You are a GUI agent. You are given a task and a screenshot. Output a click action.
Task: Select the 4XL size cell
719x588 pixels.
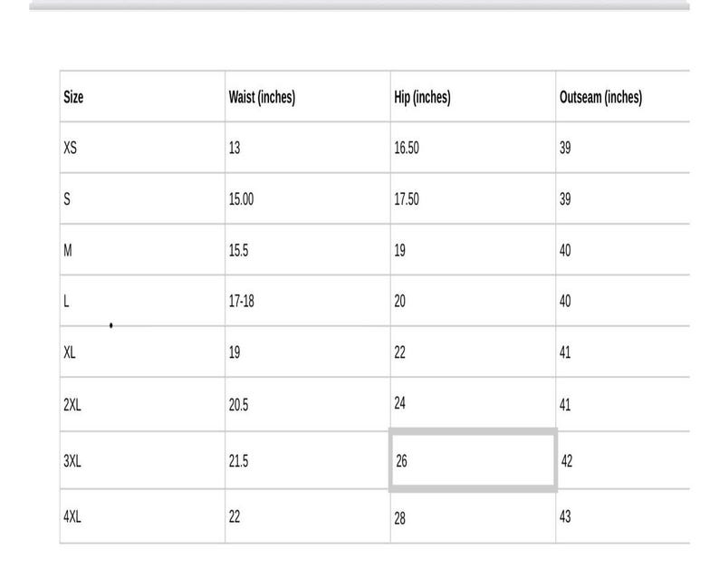click(142, 516)
